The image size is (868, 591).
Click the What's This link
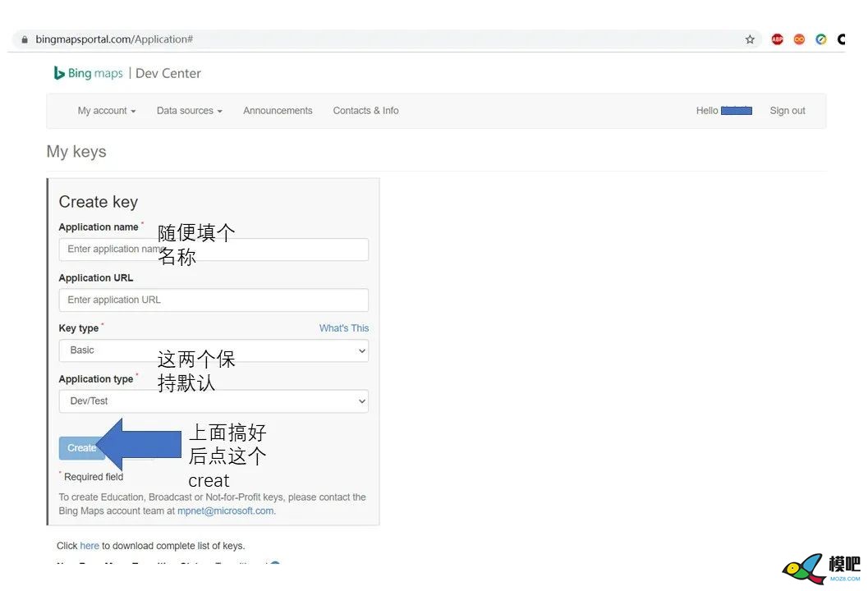click(344, 328)
